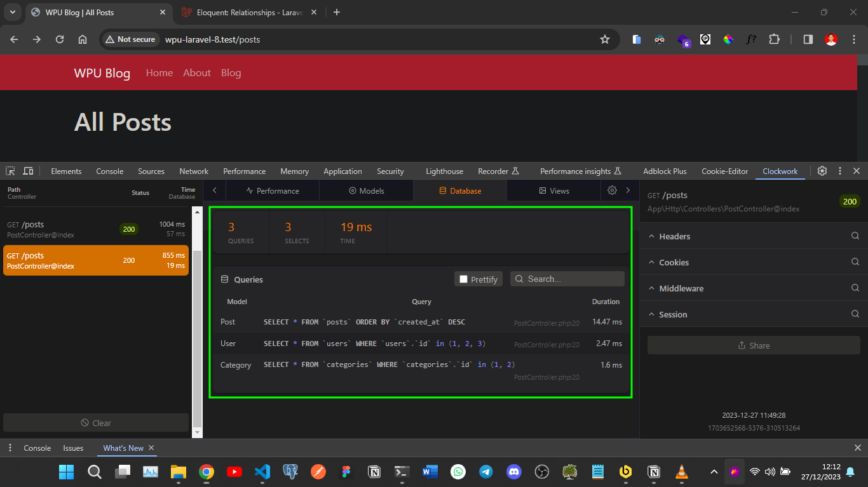868x487 pixels.
Task: Enable the Prettify checkbox for queries
Action: (x=463, y=278)
